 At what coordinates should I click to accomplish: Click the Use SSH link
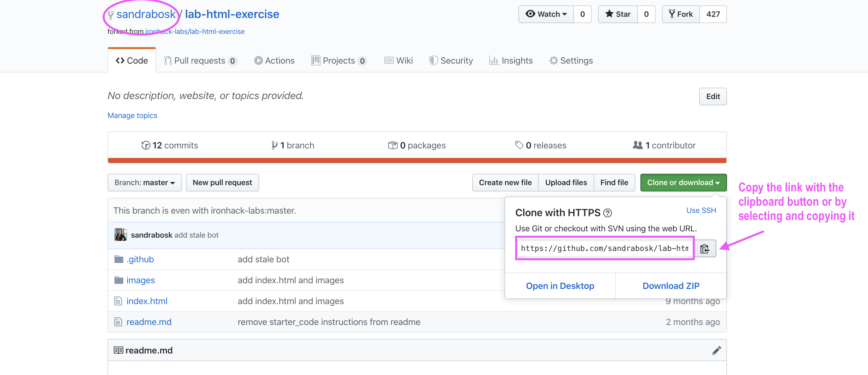[x=701, y=210]
